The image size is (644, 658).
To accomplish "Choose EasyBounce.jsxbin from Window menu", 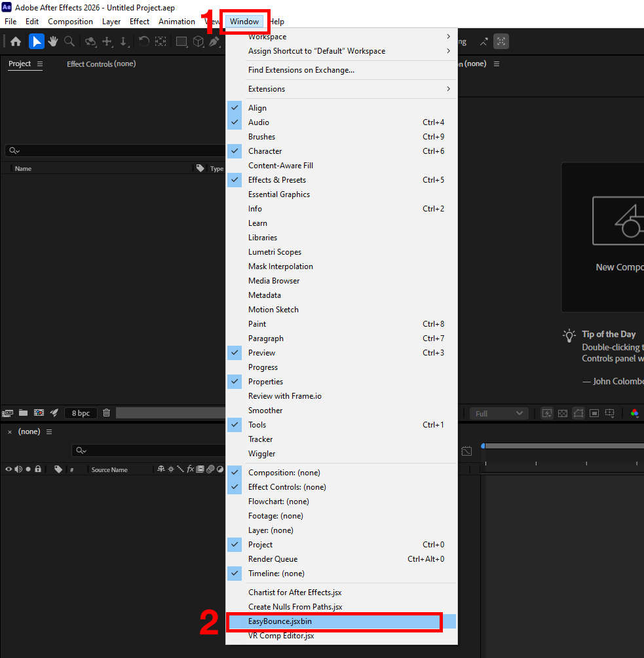I will (341, 621).
